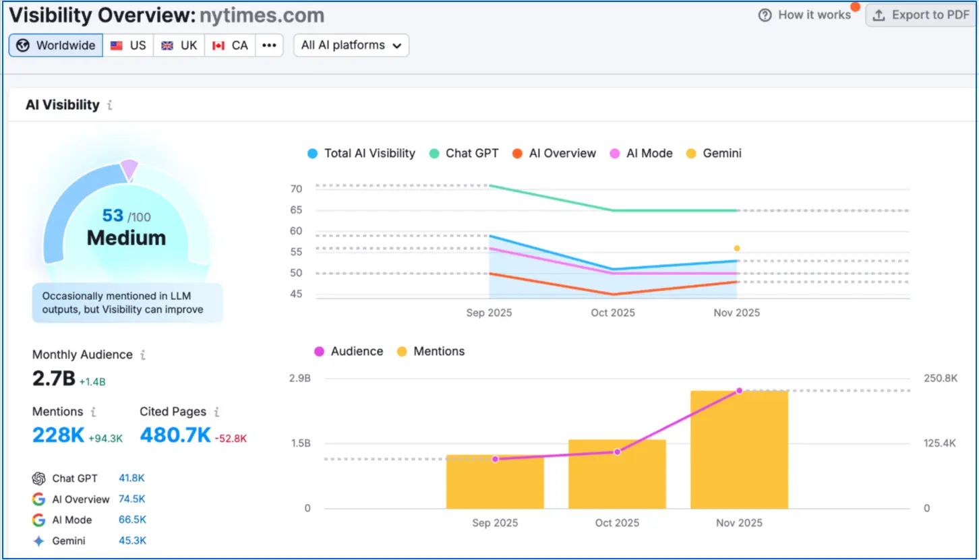Screen dimensions: 979x560
Task: Click the AI Overview 74.5K mentions value
Action: 132,499
